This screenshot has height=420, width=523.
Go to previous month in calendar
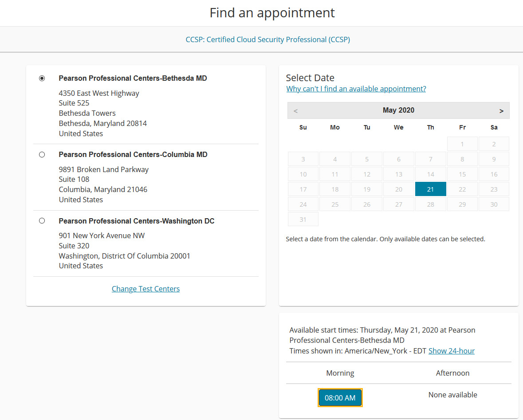[296, 111]
